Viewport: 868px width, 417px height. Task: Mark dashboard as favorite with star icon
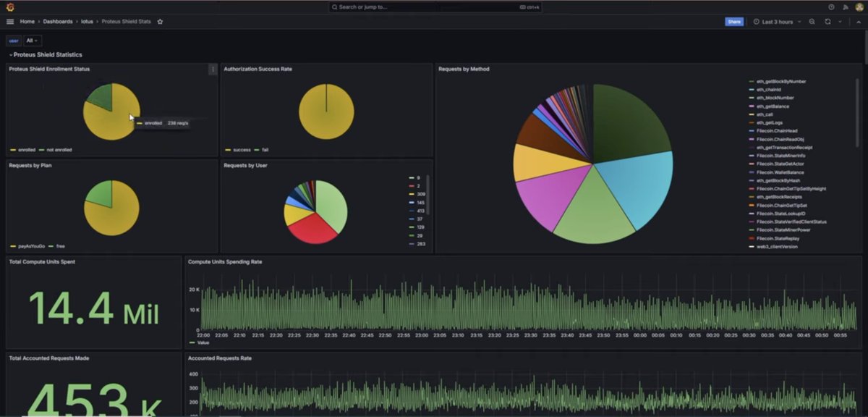click(x=160, y=22)
